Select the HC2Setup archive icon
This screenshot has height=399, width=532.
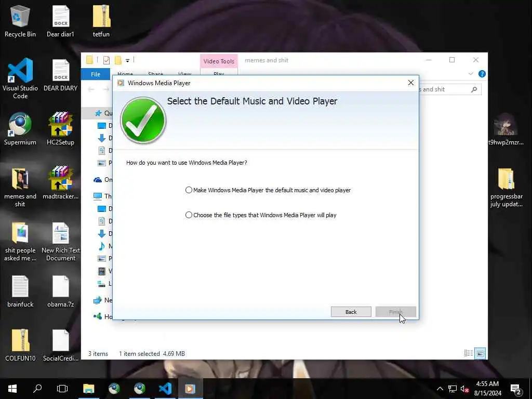(60, 129)
